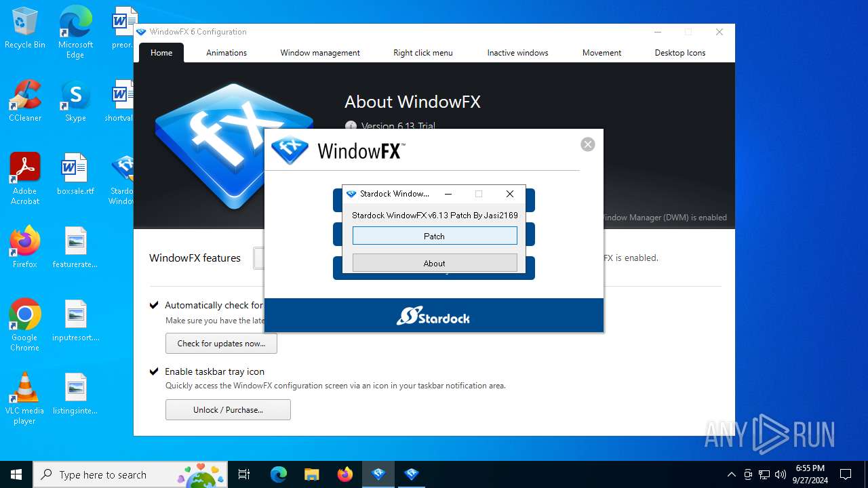Open Edge from the taskbar
868x488 pixels.
(x=279, y=474)
